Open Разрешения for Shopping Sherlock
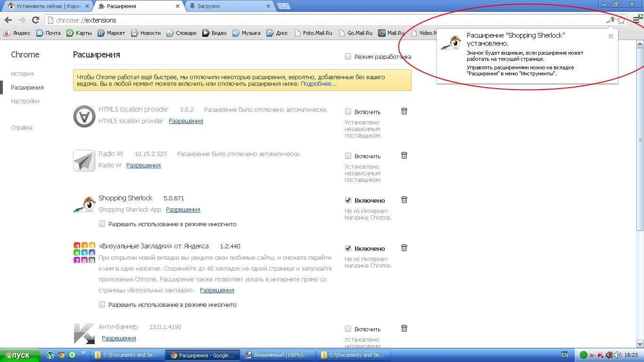 183,209
